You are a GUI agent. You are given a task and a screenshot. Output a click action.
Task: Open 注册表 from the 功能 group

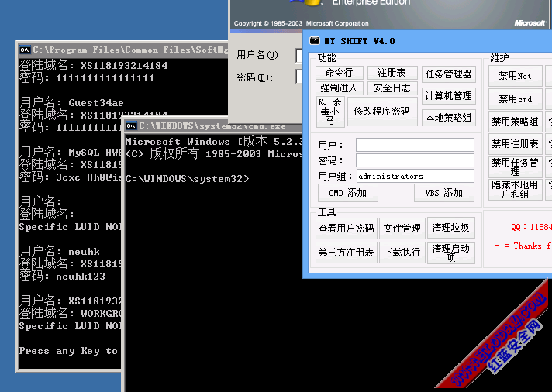pos(392,73)
